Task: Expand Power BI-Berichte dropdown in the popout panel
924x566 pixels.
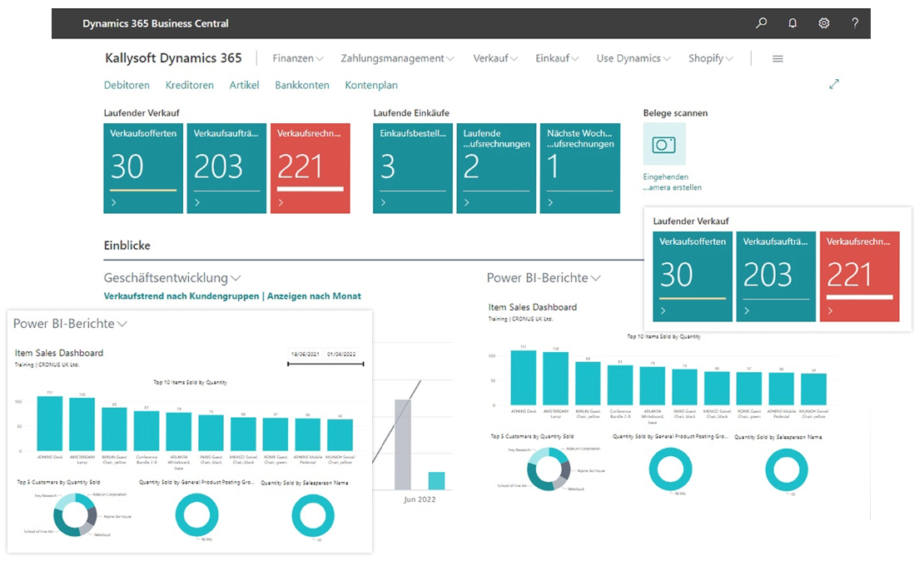Action: [70, 323]
